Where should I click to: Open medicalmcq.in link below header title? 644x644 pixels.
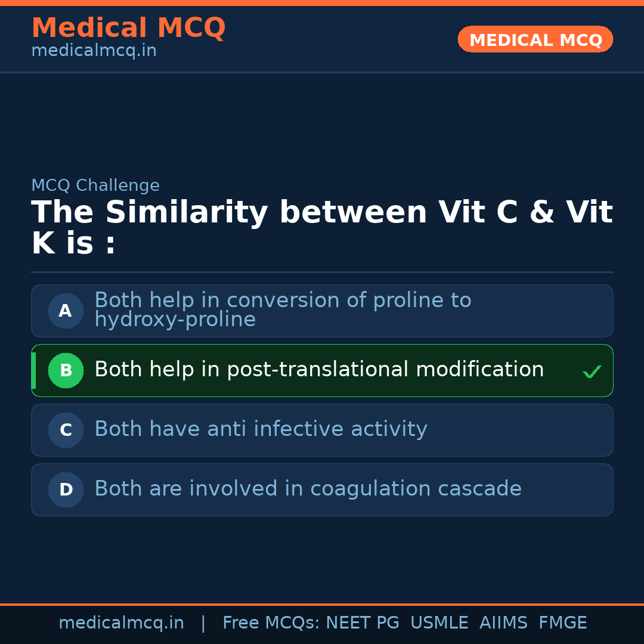pyautogui.click(x=94, y=51)
